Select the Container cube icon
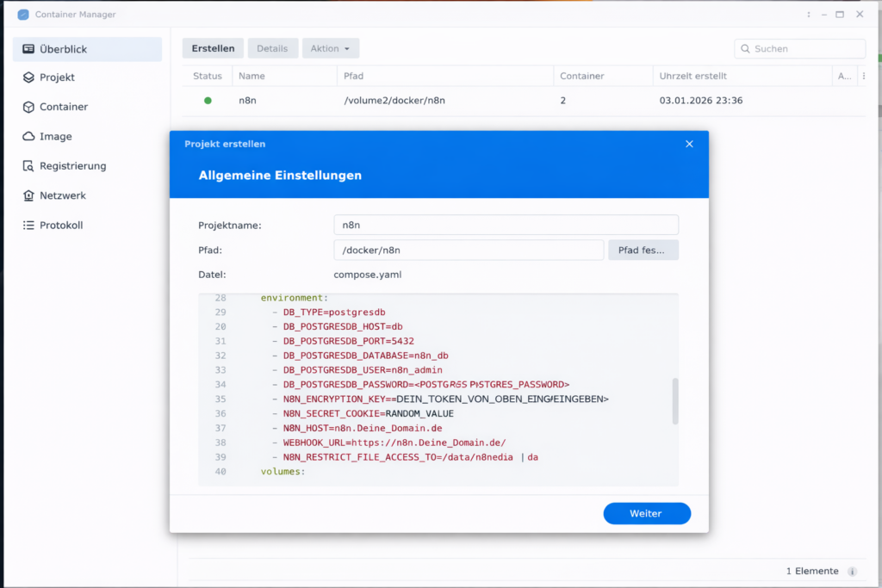The height and width of the screenshot is (588, 882). tap(28, 107)
